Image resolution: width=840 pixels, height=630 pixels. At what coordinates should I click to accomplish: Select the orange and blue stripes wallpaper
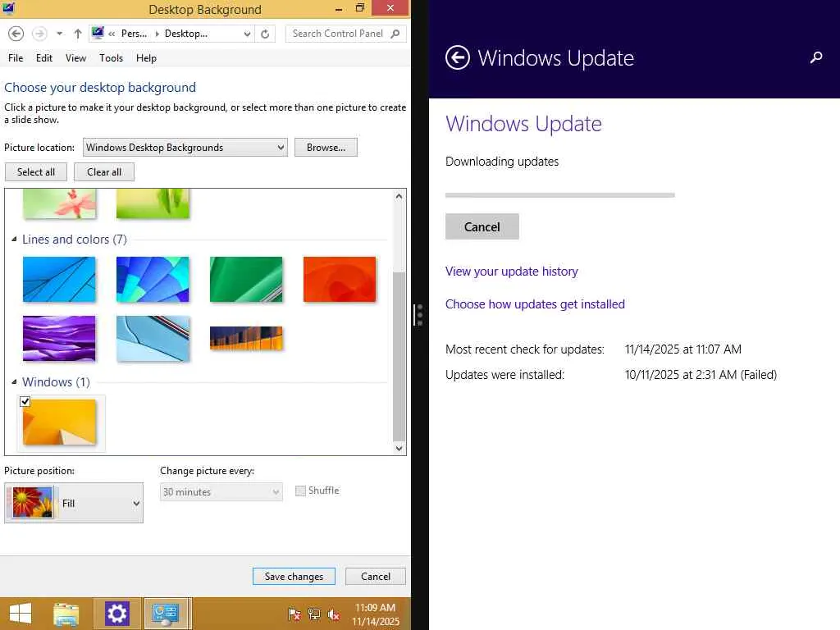point(246,338)
